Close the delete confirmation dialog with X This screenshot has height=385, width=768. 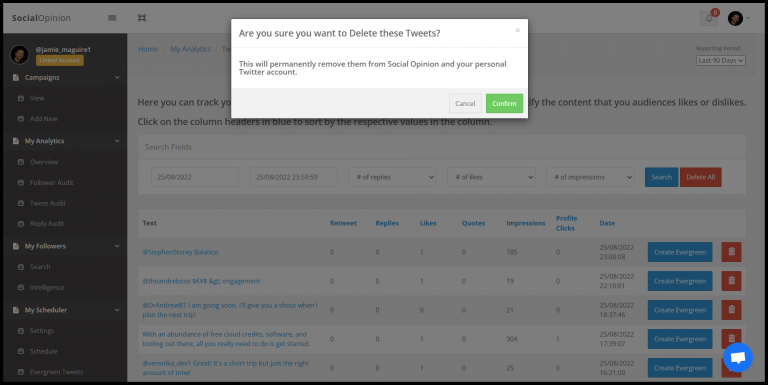click(517, 30)
